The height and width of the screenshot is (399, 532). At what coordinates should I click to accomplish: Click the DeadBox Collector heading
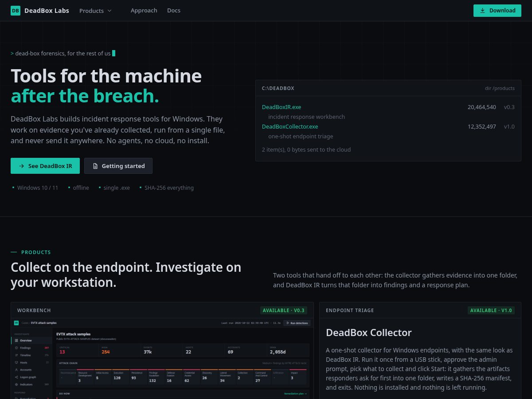369,332
